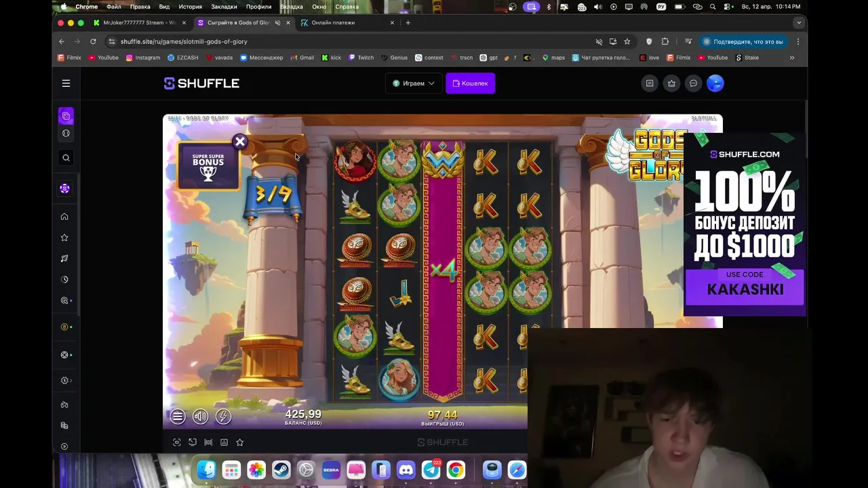Close the Super Super Bonus panel
This screenshot has height=488, width=868.
click(239, 142)
